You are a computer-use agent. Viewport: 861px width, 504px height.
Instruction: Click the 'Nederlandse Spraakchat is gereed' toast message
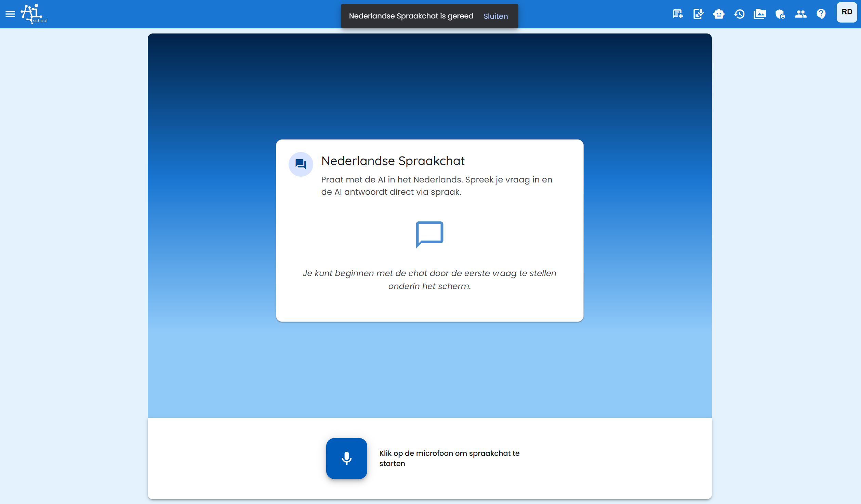click(x=411, y=16)
